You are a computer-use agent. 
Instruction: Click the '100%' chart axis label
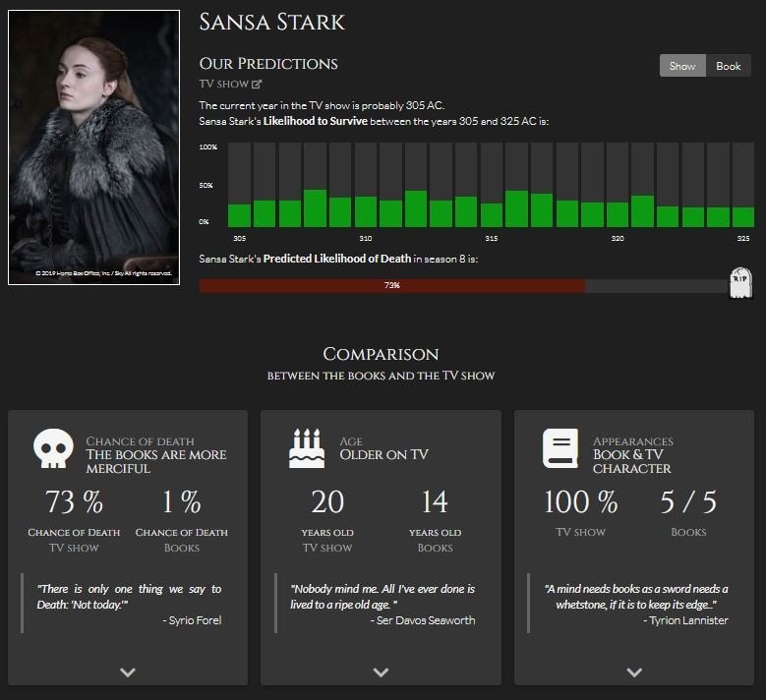pos(207,147)
